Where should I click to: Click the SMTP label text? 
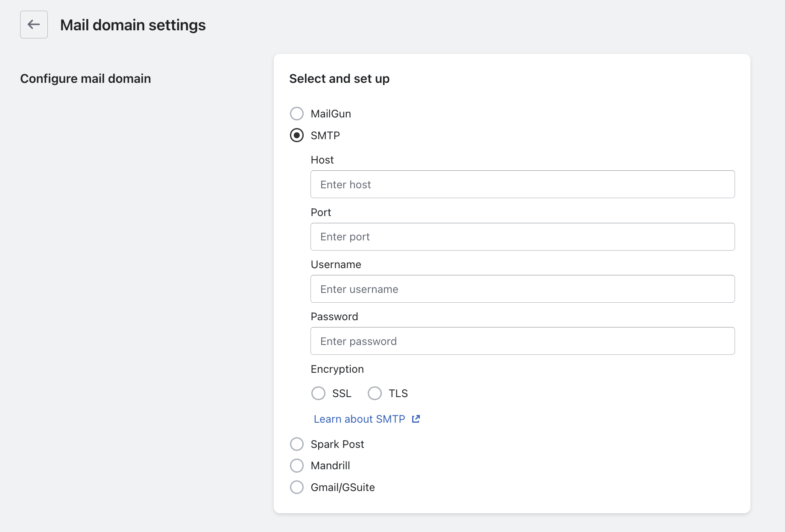325,135
